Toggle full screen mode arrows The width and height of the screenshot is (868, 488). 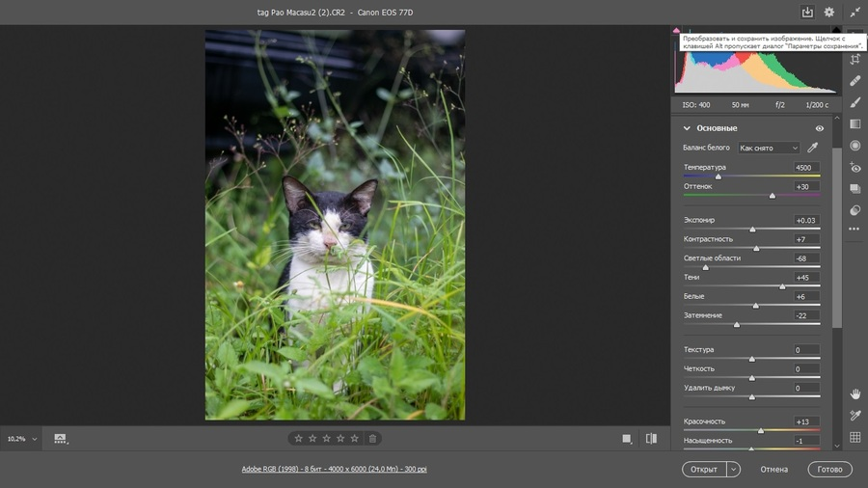click(x=854, y=13)
